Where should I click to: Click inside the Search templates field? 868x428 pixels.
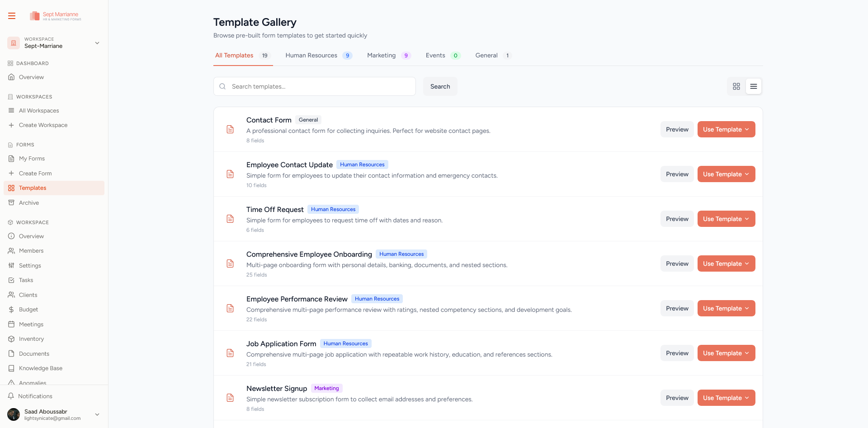(x=316, y=86)
